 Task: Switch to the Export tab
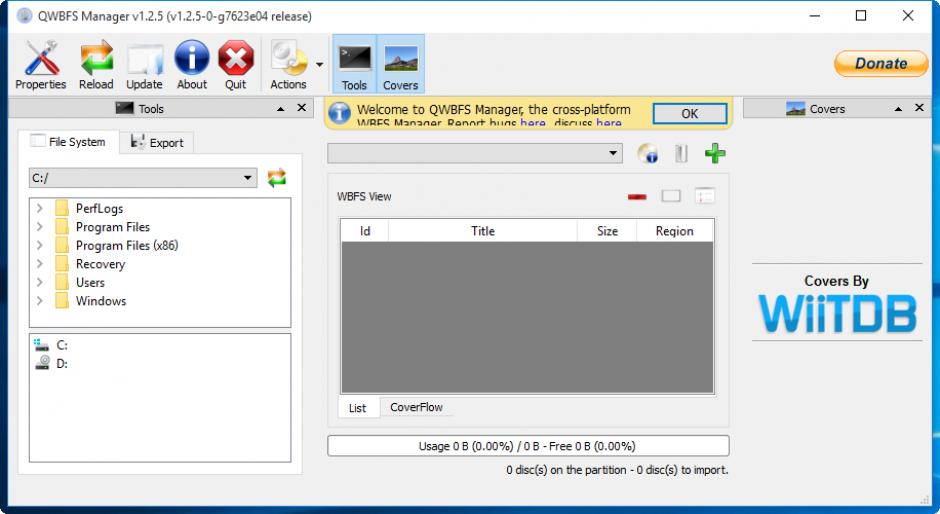coord(157,143)
